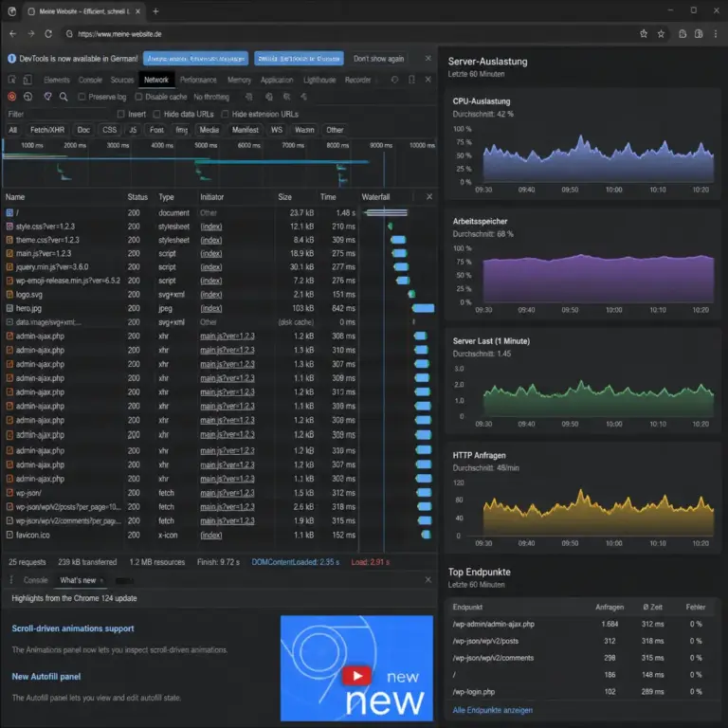Stop recording network log with red icon
This screenshot has width=728, height=728.
[x=12, y=97]
